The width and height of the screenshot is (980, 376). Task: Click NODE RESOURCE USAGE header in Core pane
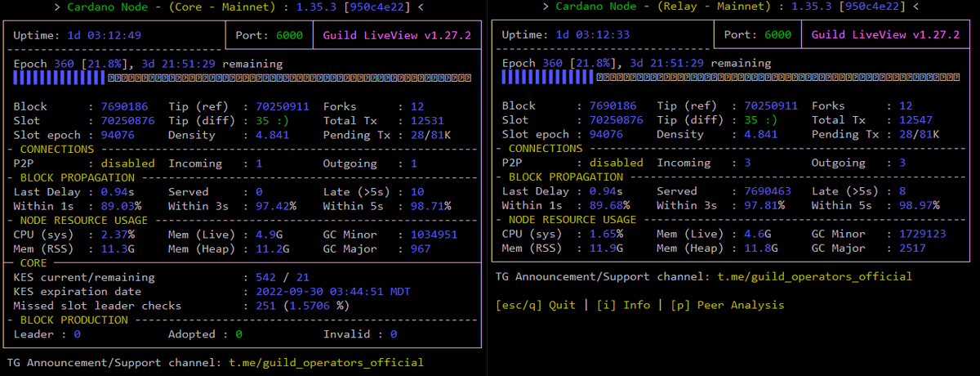tap(84, 220)
